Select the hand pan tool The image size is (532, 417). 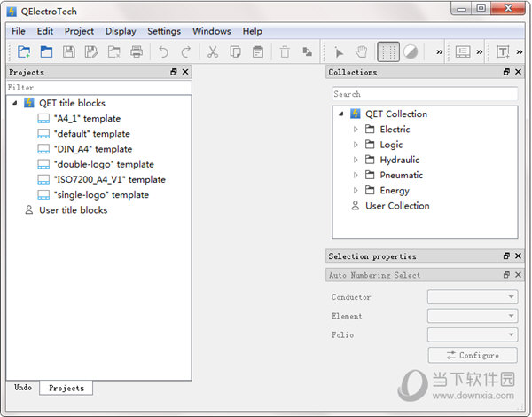coord(362,51)
